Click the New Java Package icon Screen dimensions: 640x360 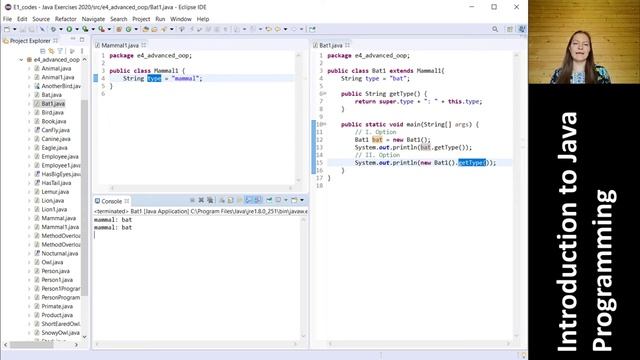[119, 29]
